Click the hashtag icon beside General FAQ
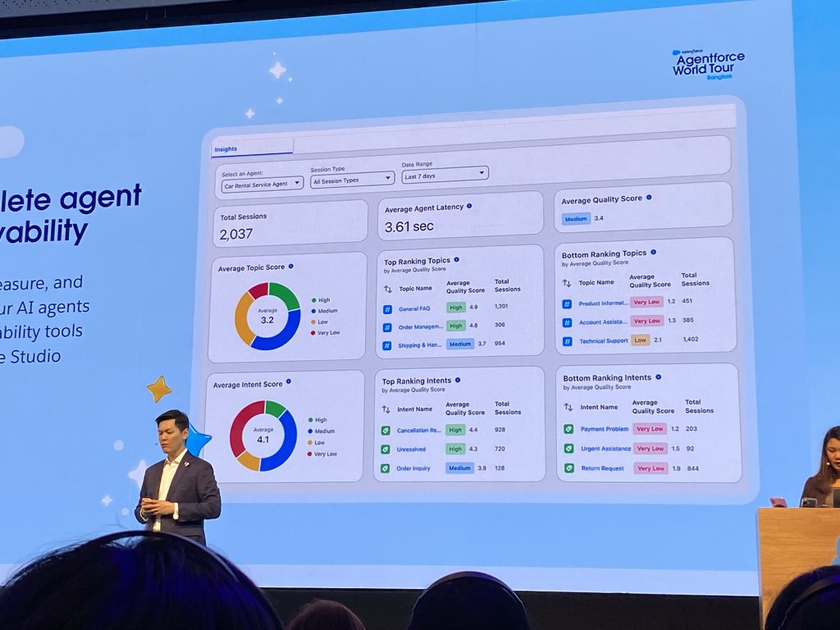This screenshot has width=840, height=630. [x=387, y=309]
